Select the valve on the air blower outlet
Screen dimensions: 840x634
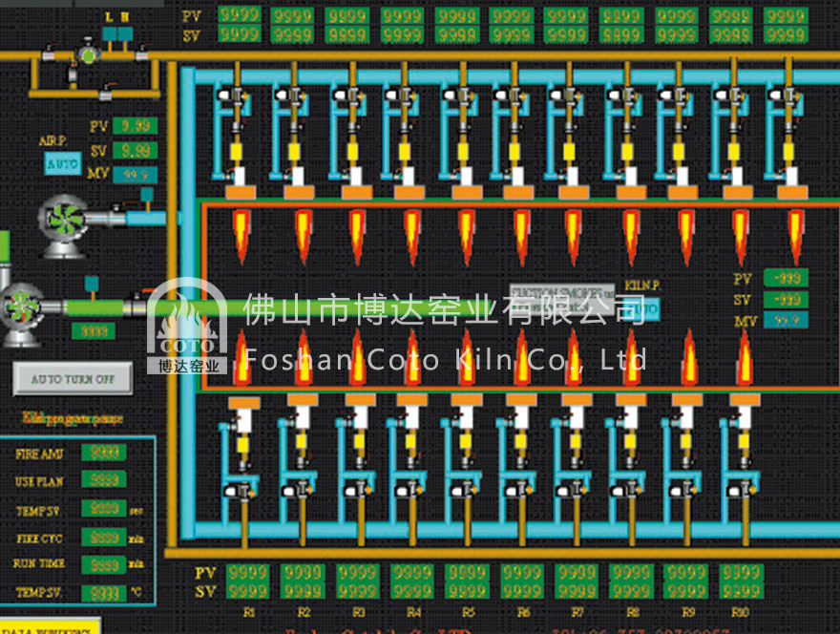click(115, 215)
